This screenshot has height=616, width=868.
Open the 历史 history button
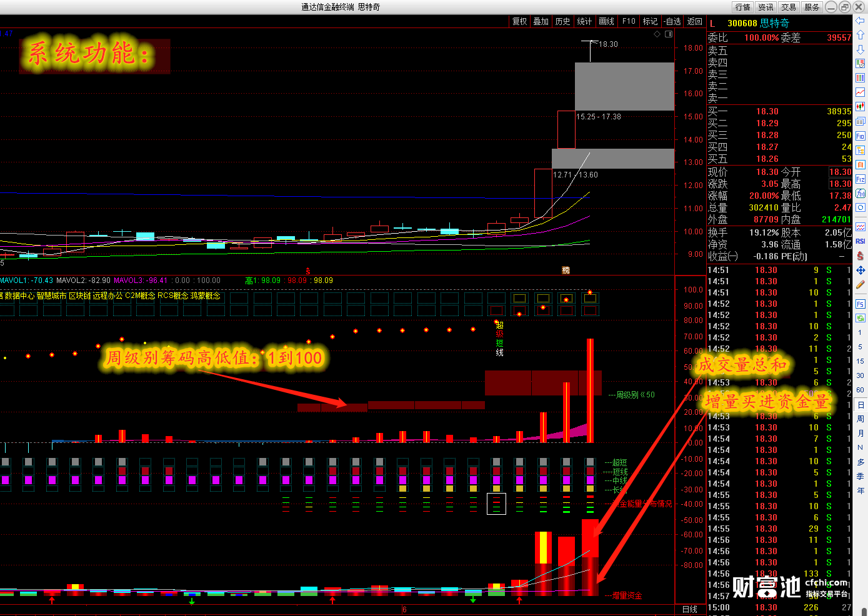563,21
